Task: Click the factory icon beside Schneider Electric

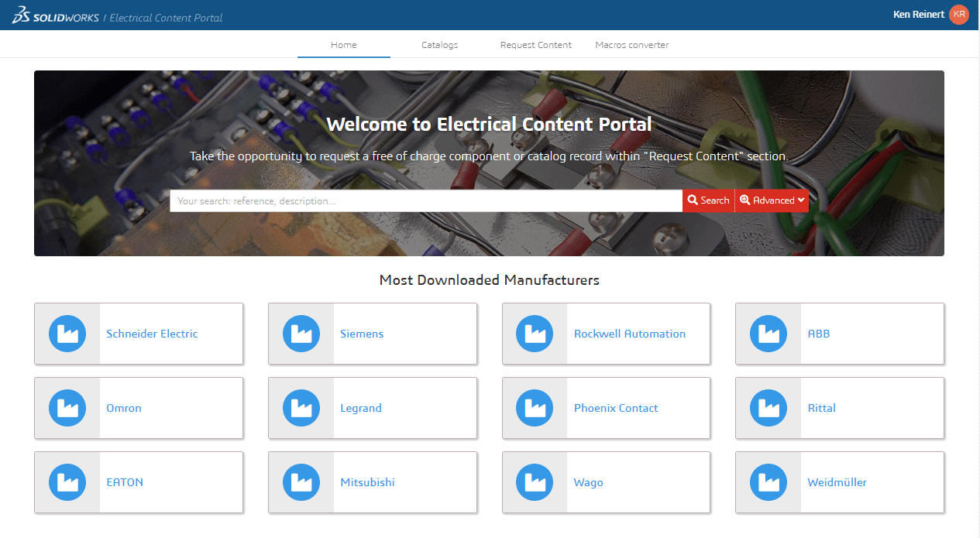Action: (67, 334)
